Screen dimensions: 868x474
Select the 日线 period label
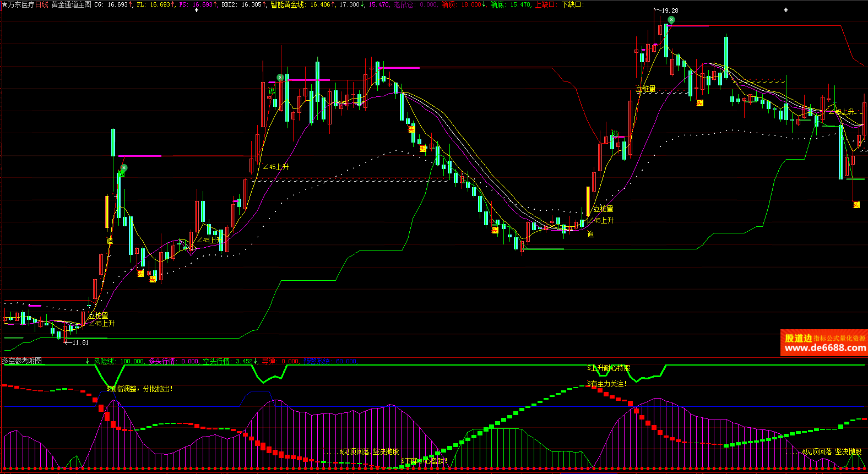[x=42, y=4]
